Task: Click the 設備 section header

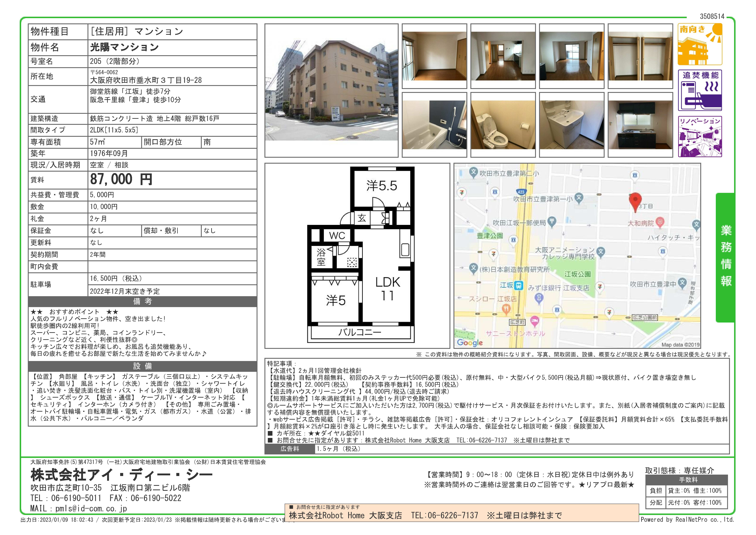Action: pyautogui.click(x=143, y=366)
